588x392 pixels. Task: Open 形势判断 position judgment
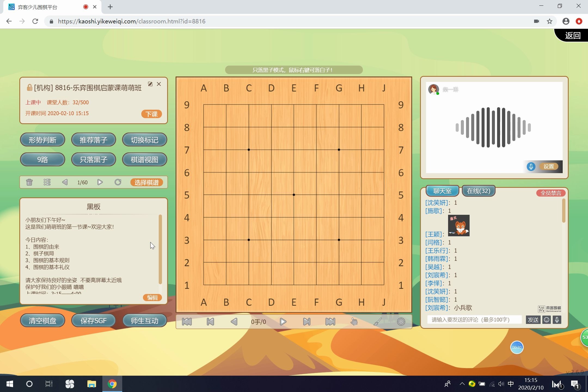[x=42, y=140]
